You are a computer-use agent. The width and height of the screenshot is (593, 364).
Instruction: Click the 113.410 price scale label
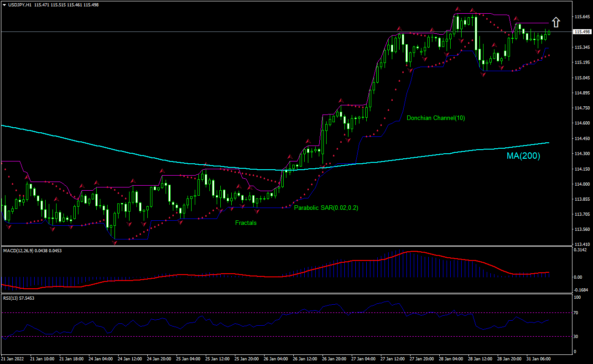point(582,244)
